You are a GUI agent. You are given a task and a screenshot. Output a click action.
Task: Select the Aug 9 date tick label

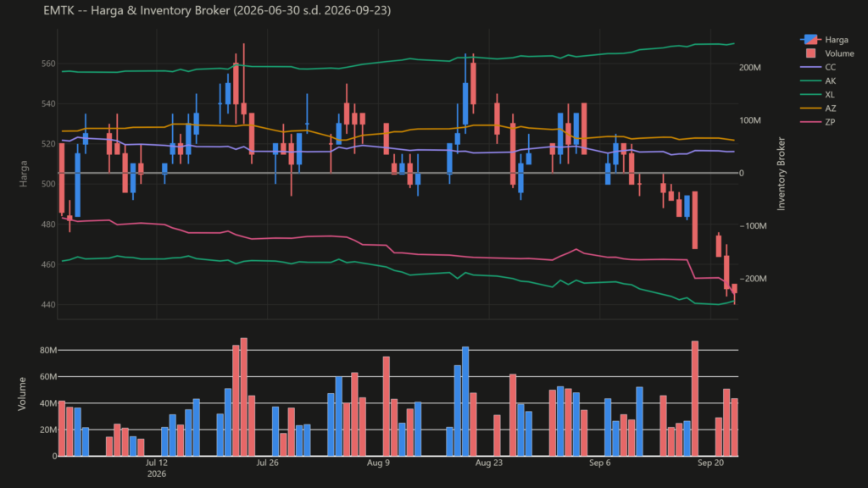[x=378, y=463]
